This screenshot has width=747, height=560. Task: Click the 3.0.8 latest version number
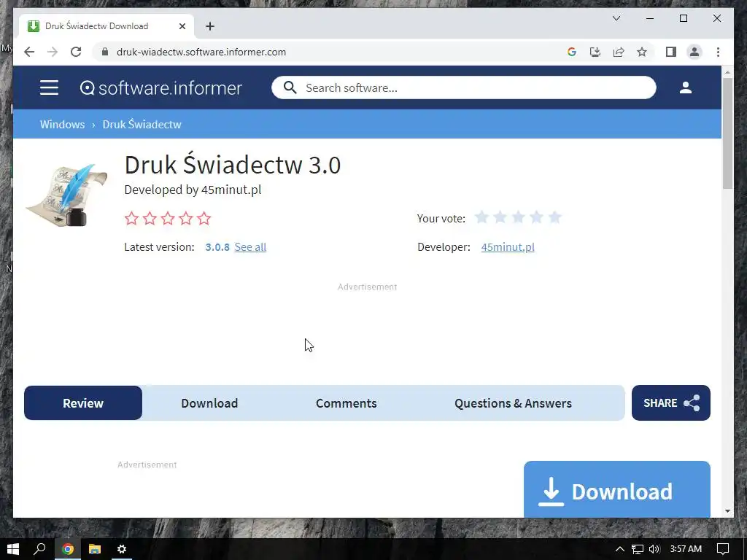click(217, 246)
